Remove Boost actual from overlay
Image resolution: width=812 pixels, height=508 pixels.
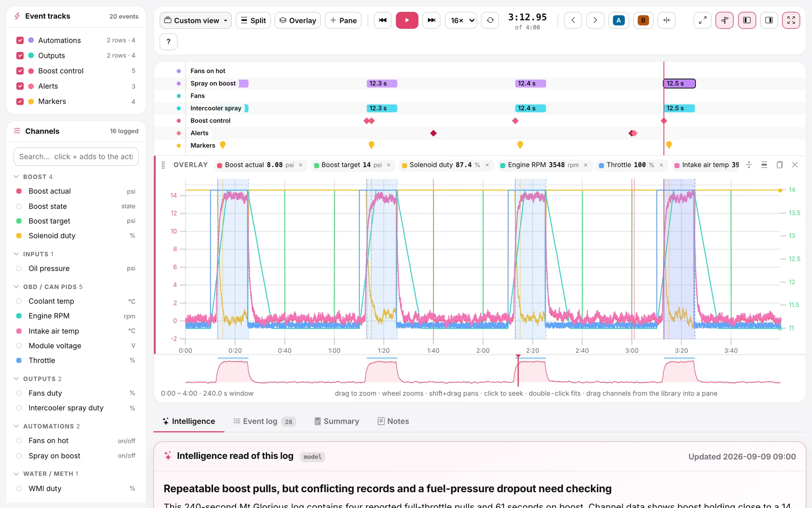301,165
